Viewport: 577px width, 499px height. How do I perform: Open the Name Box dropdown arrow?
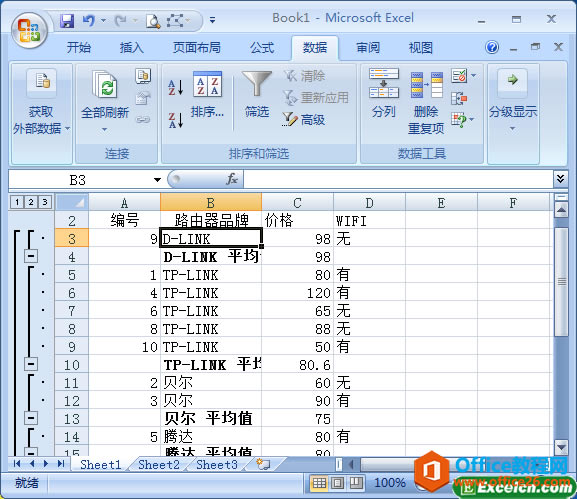157,180
